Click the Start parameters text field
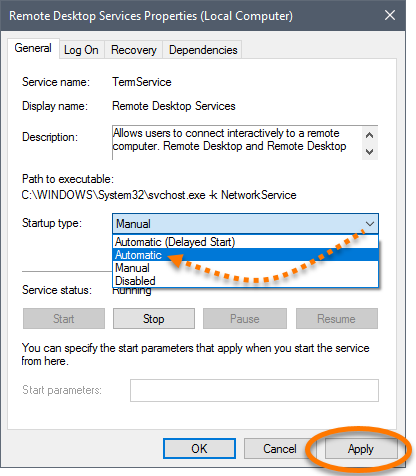 (x=254, y=390)
